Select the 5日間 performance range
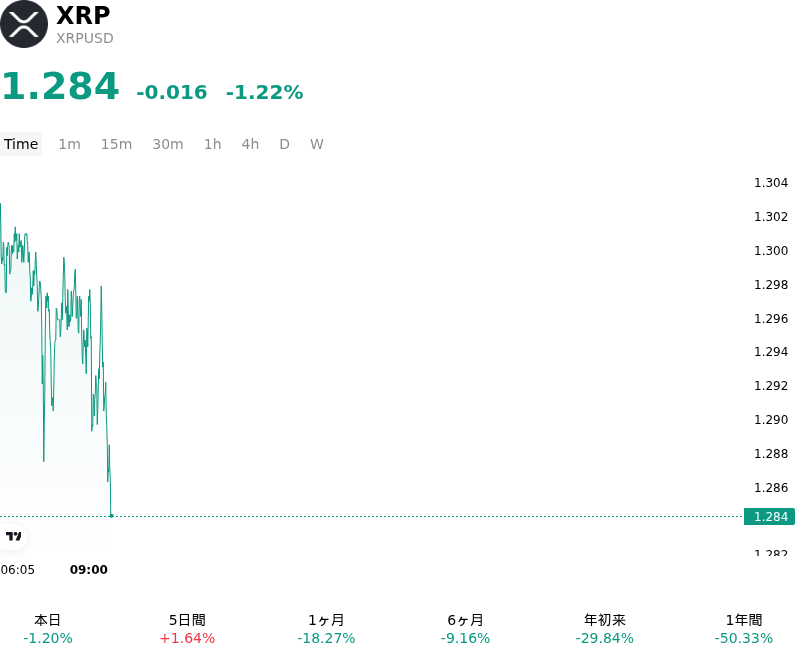 pyautogui.click(x=187, y=629)
